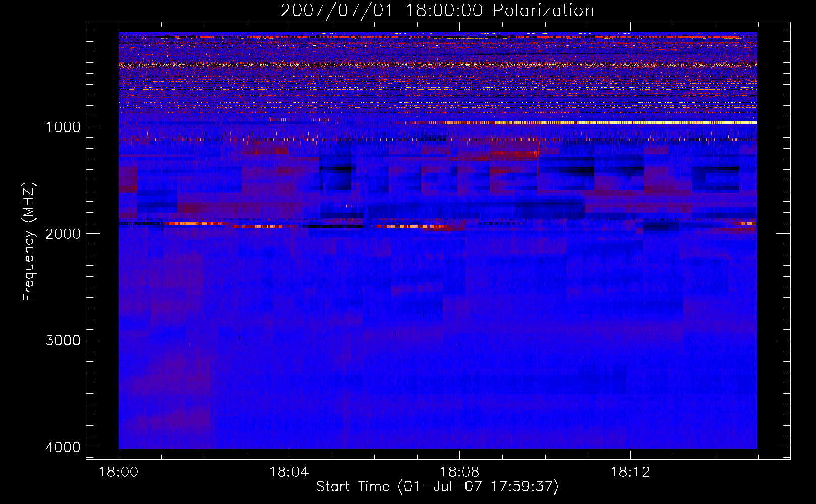Click the 'Start Time (01-Jul-07 17:59:37)' label
Viewport: 816px width, 504px height.
click(x=437, y=487)
